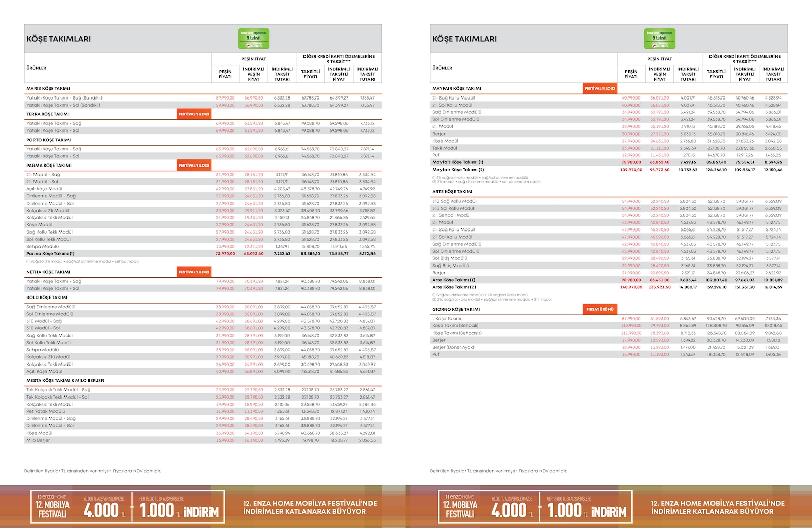812x528 pixels.
Task: Click the Kolçaksız 2'li Modül row in Parma
Action: pos(203,211)
